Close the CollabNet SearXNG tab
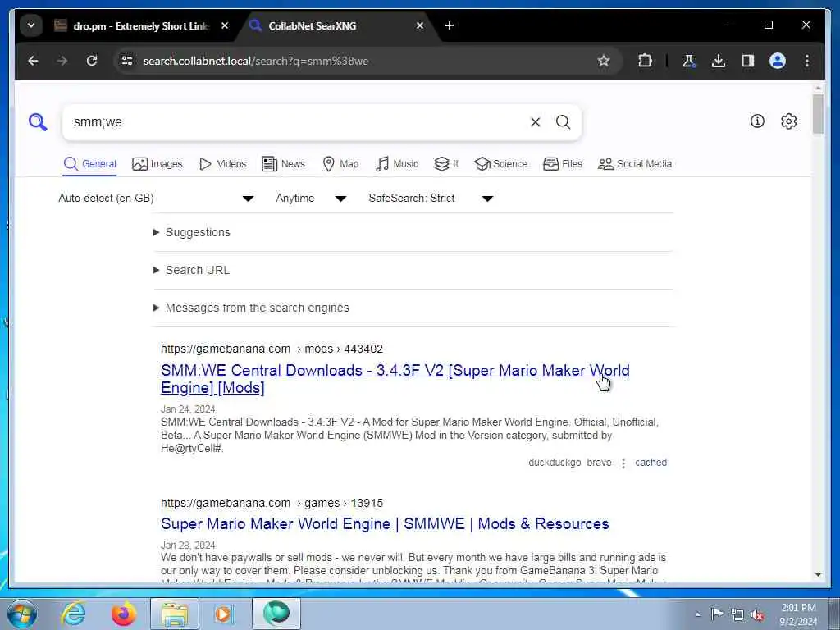 tap(420, 25)
